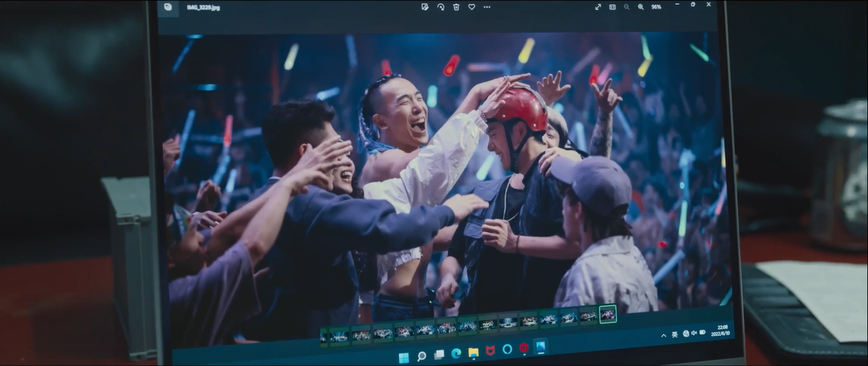The width and height of the screenshot is (868, 366).
Task: Expand the hidden system tray icons chevron
Action: [664, 336]
